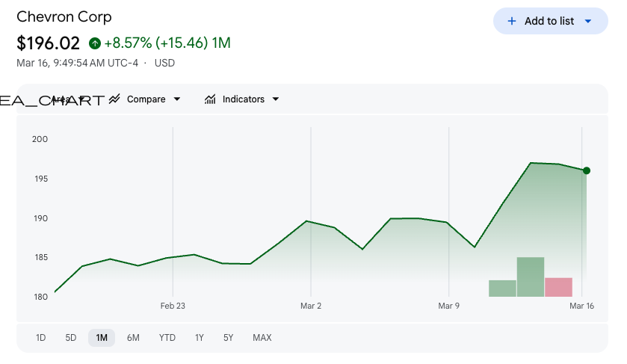Click the Chevron Corp title

[64, 16]
